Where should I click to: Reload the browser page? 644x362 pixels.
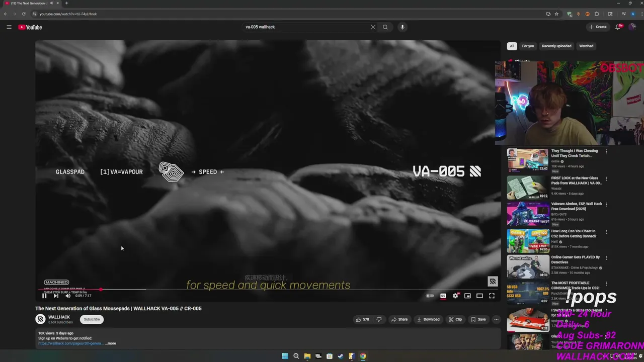pos(23,14)
